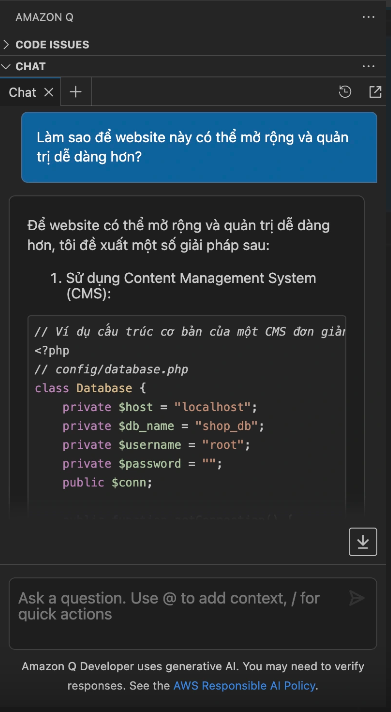Click the '<?php' line in code block
391x712 pixels.
point(52,351)
